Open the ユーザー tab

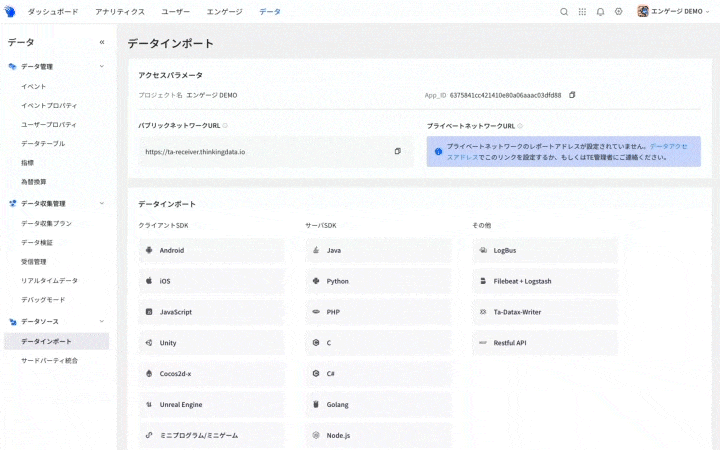(x=175, y=12)
